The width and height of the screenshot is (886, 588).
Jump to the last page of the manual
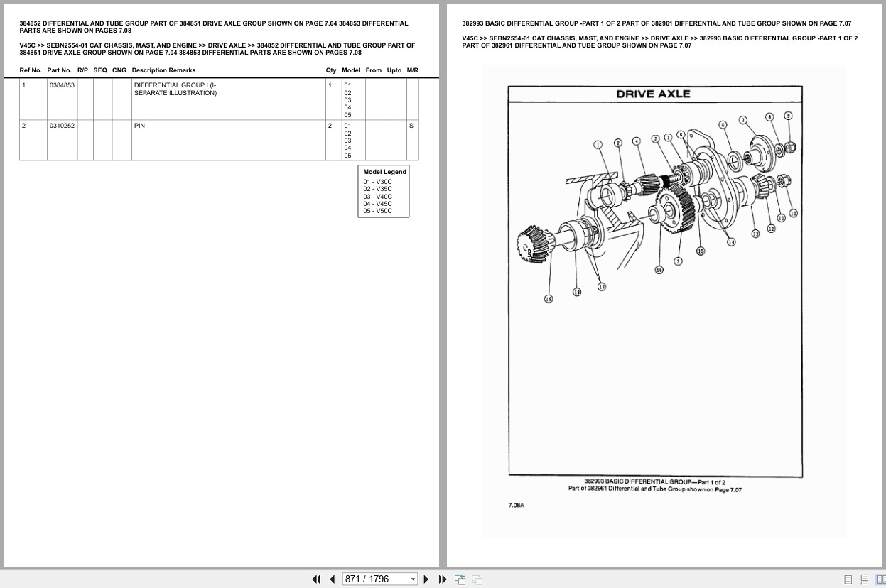click(x=443, y=579)
